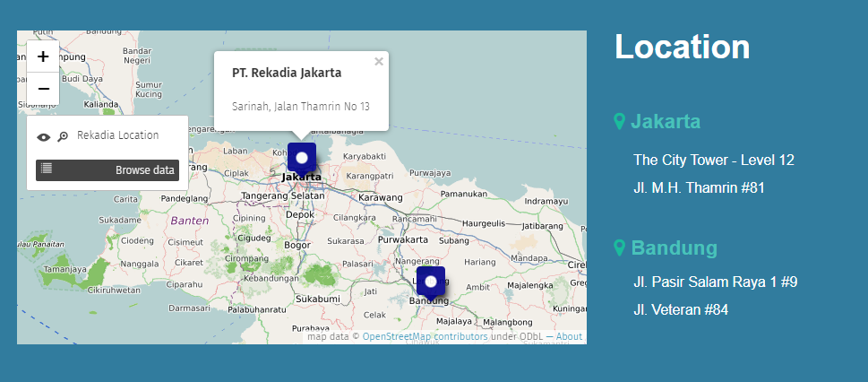Open the About link in attribution
This screenshot has width=868, height=382.
pos(569,337)
